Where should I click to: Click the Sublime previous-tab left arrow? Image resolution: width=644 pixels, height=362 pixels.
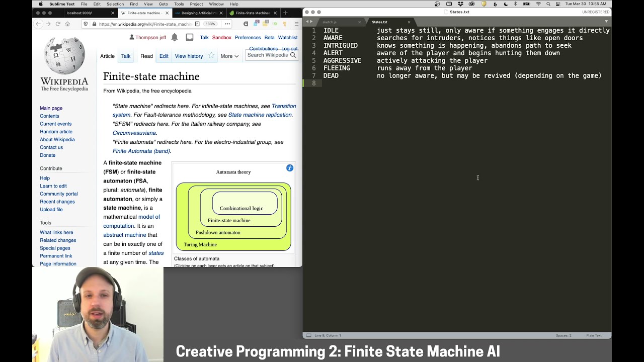pos(307,22)
